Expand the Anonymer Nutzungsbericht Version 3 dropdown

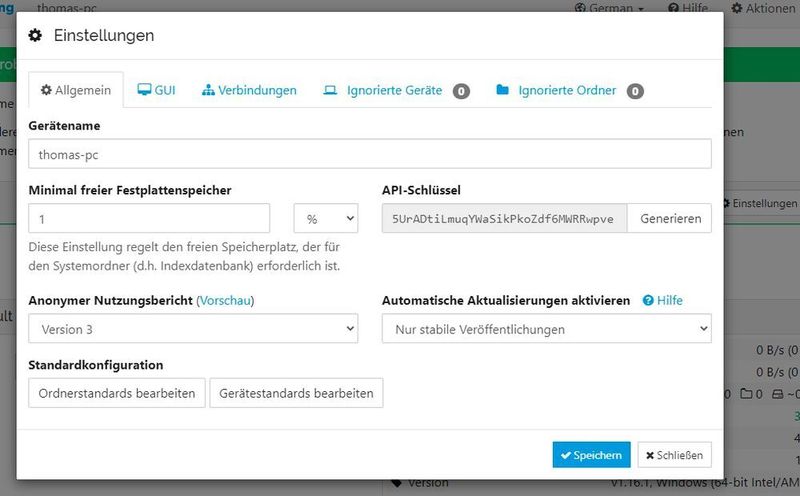(193, 329)
